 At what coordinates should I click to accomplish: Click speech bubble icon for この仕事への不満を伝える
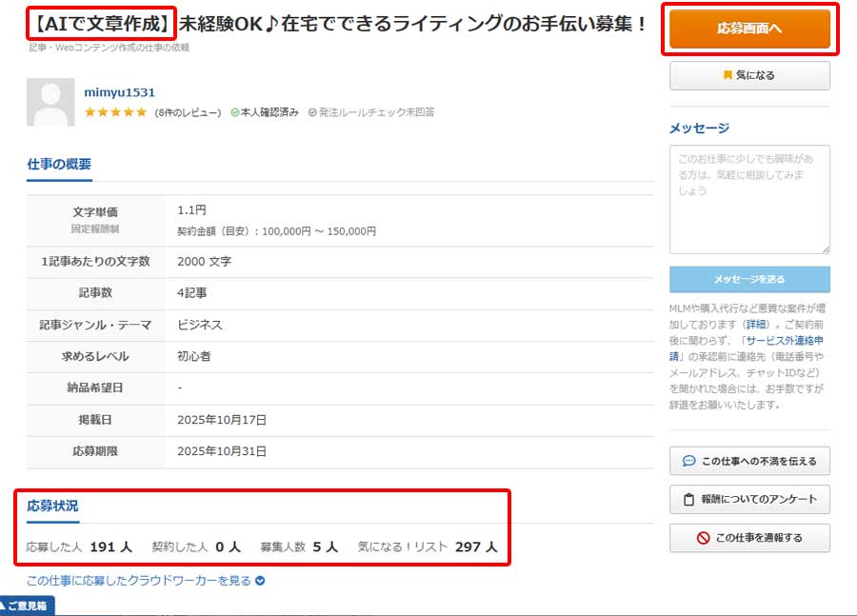pos(689,461)
